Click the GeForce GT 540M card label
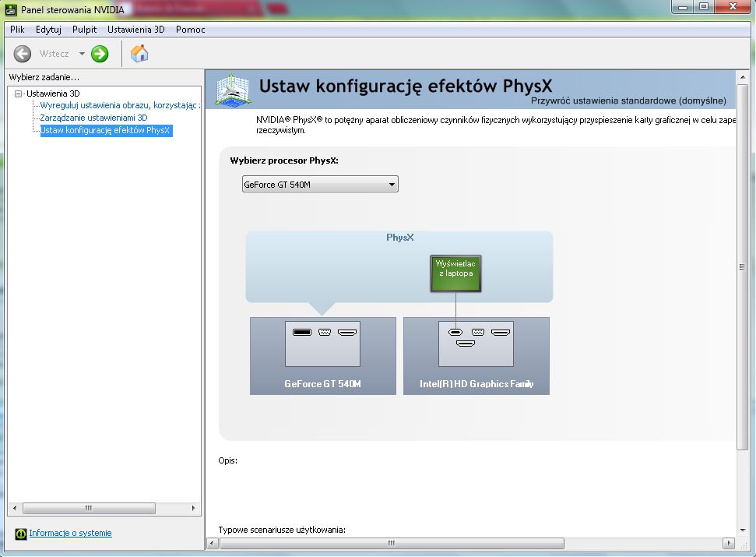The width and height of the screenshot is (756, 557). click(x=322, y=384)
